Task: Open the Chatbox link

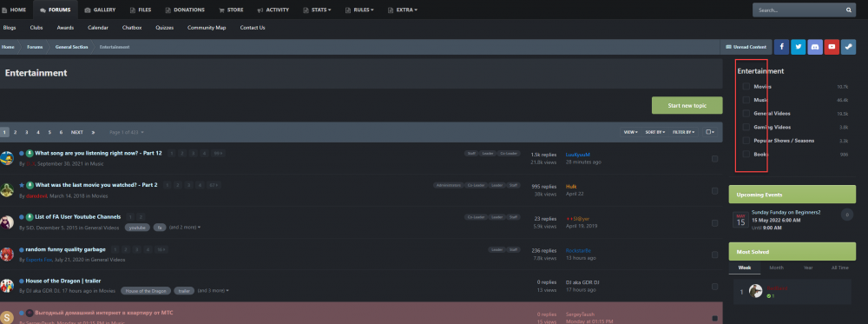Action: tap(132, 28)
